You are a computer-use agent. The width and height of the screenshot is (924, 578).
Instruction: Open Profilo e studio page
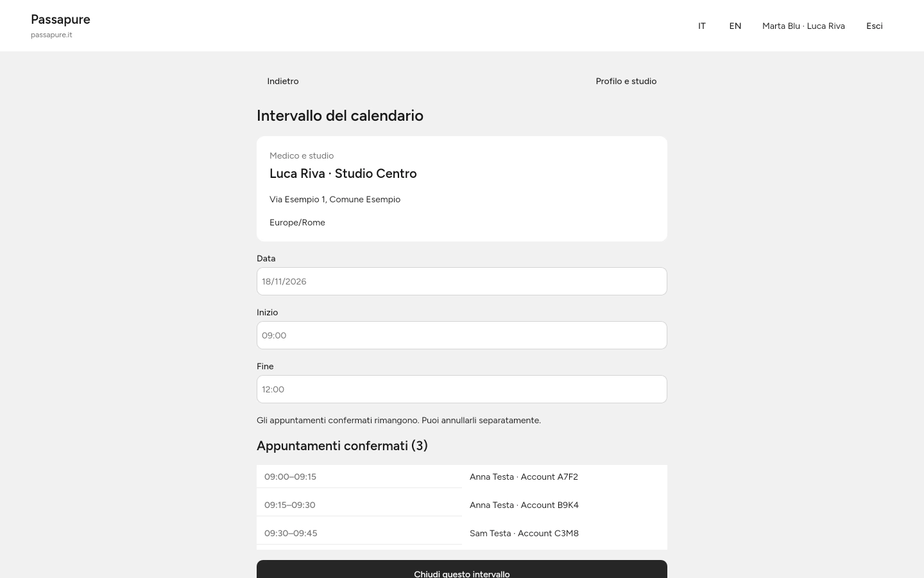626,81
